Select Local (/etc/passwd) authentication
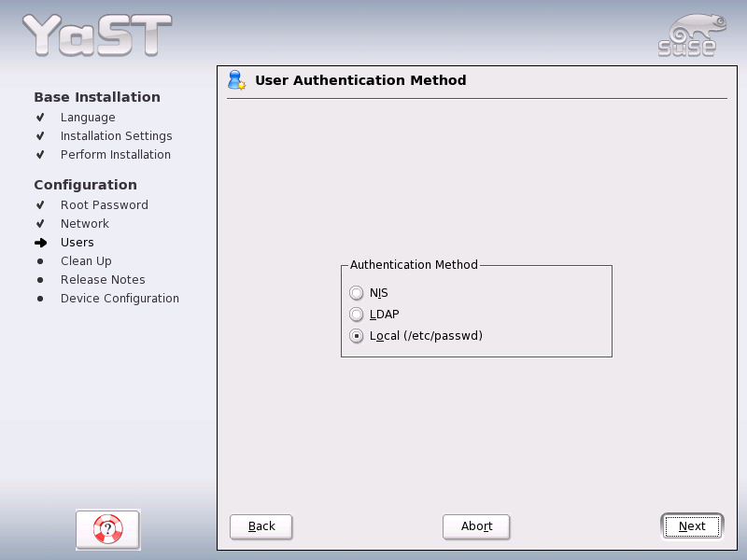The height and width of the screenshot is (560, 747). [x=356, y=335]
